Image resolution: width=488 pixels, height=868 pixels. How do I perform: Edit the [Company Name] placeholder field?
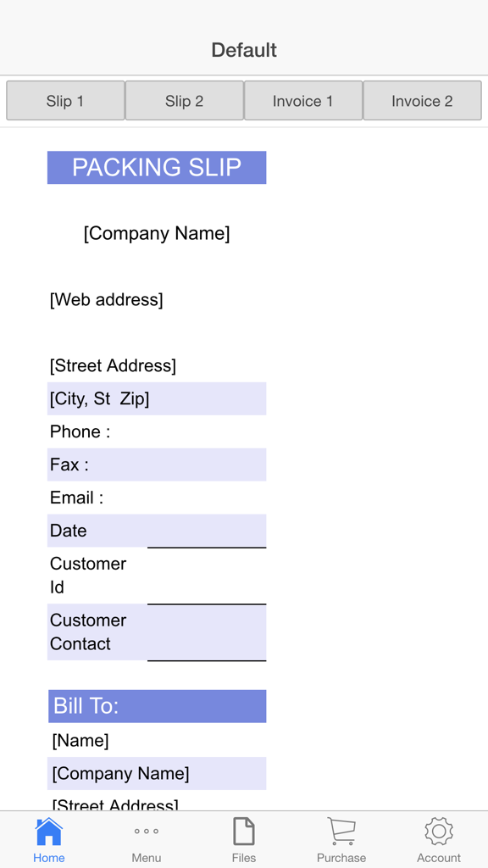tap(157, 233)
